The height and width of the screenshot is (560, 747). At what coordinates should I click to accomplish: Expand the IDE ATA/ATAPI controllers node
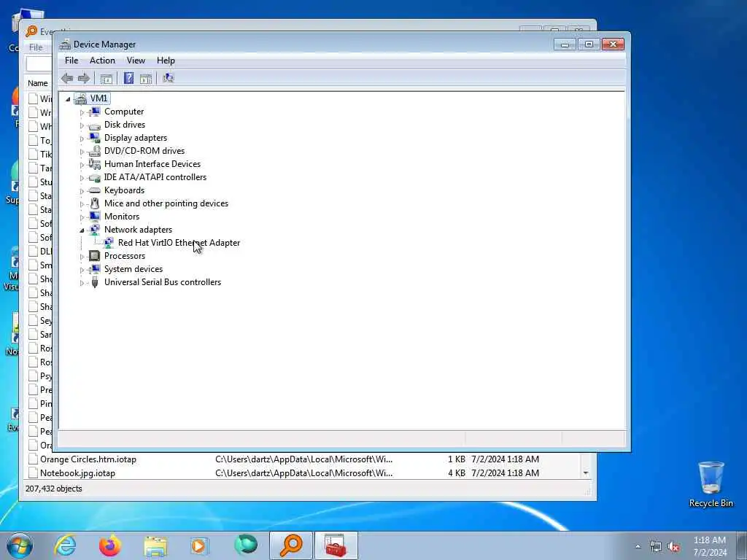tap(82, 178)
